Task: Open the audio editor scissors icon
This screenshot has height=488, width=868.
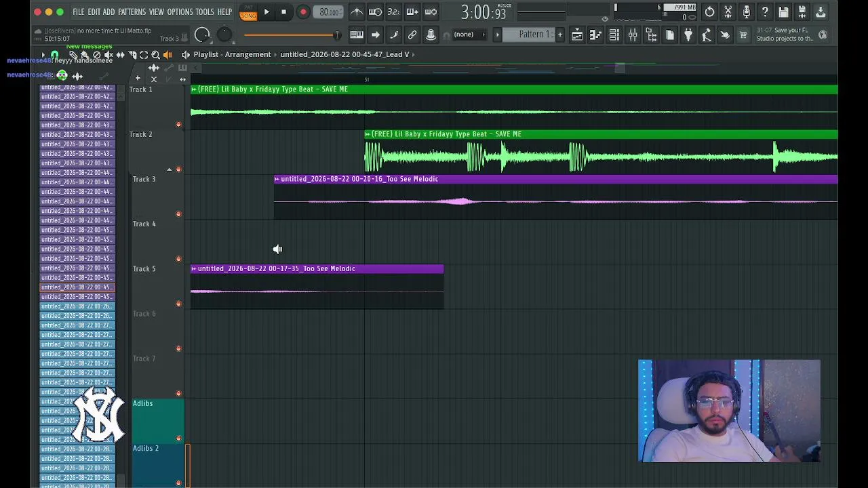Action: click(x=728, y=12)
